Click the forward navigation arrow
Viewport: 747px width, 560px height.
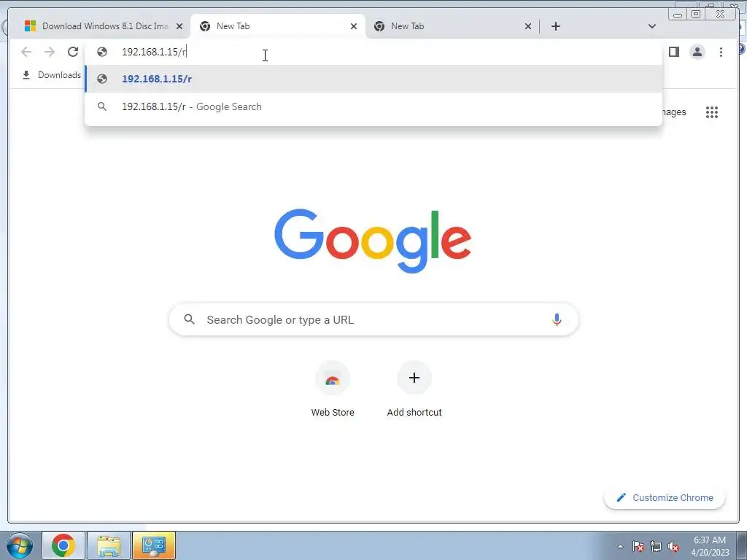50,52
